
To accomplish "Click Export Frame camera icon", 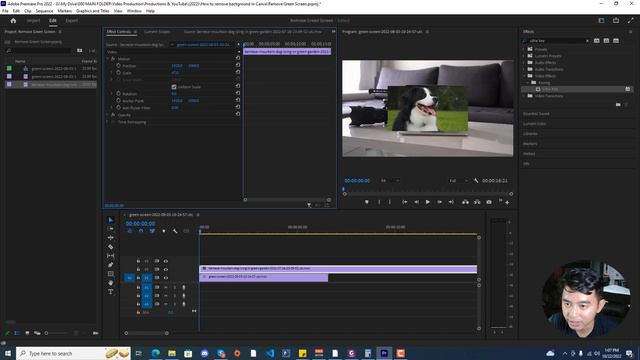I will 489,202.
